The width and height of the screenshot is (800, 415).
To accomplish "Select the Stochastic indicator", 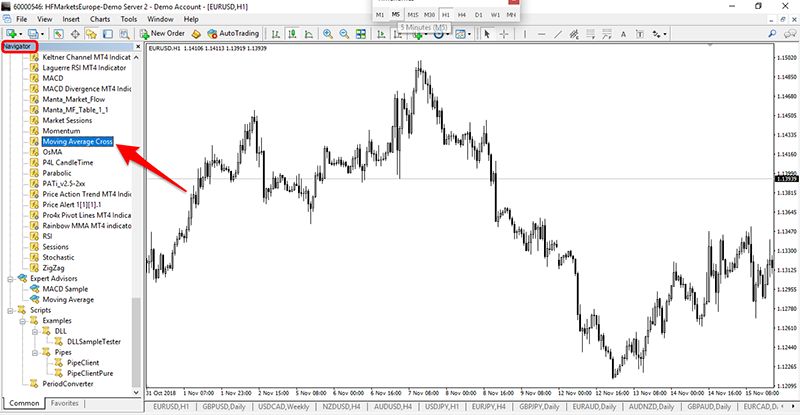I will [58, 257].
